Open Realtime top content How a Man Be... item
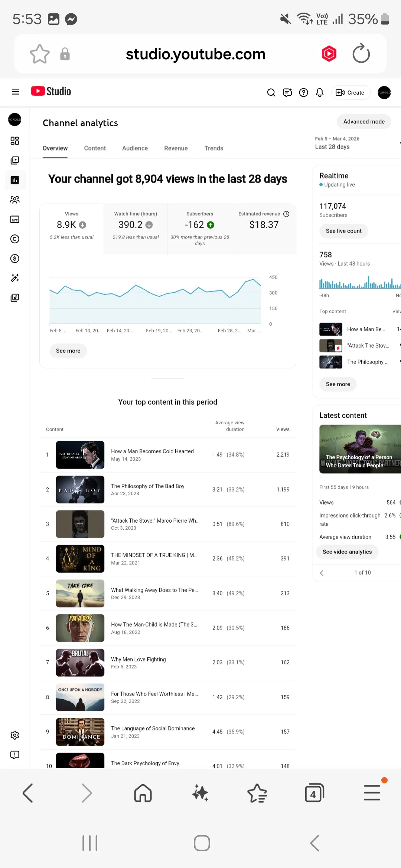The width and height of the screenshot is (401, 868). tap(360, 329)
